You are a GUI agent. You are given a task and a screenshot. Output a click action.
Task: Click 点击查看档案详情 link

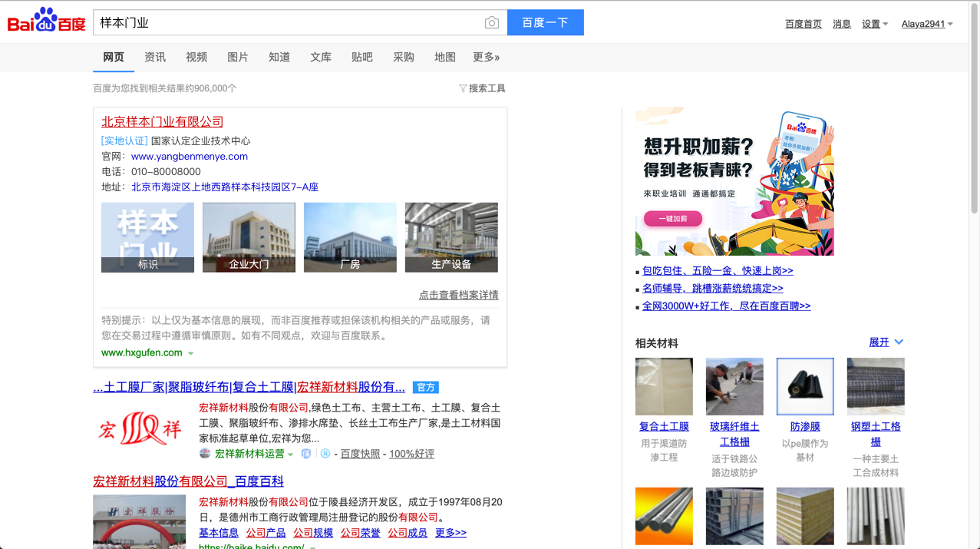pos(458,295)
